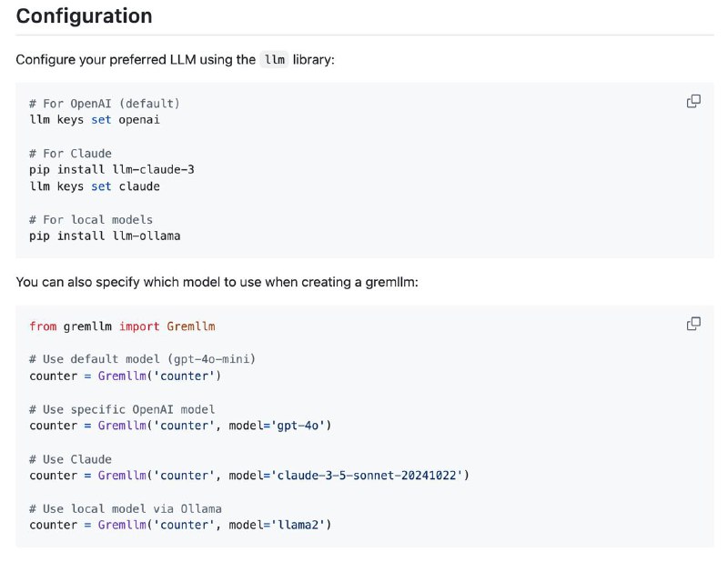The height and width of the screenshot is (562, 728).
Task: Copy the llm keys shell code block
Action: tap(693, 101)
